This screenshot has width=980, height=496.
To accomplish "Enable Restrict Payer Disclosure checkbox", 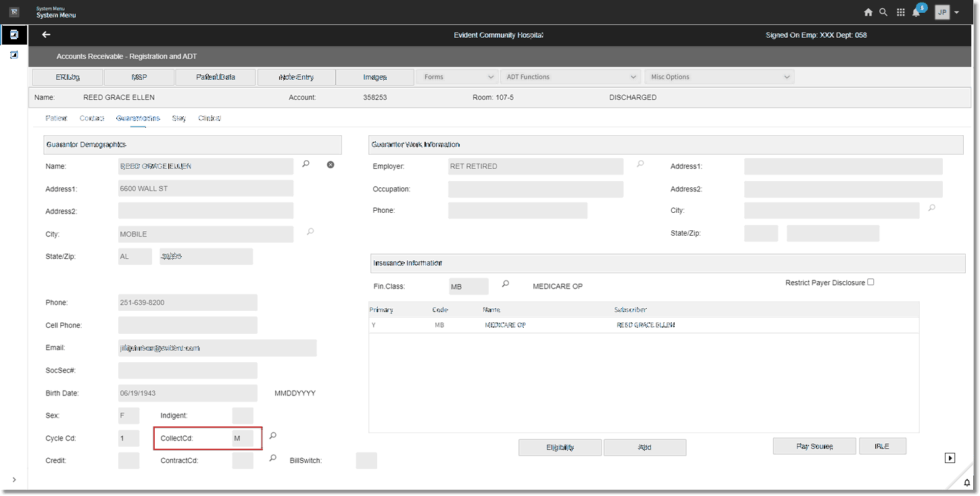I will click(871, 282).
